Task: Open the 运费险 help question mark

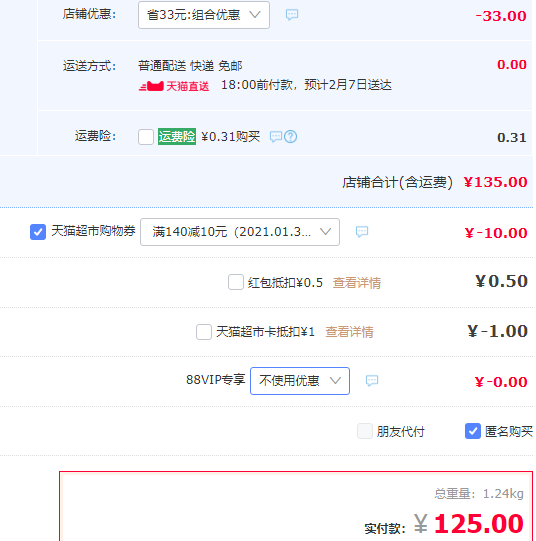Action: (x=290, y=137)
